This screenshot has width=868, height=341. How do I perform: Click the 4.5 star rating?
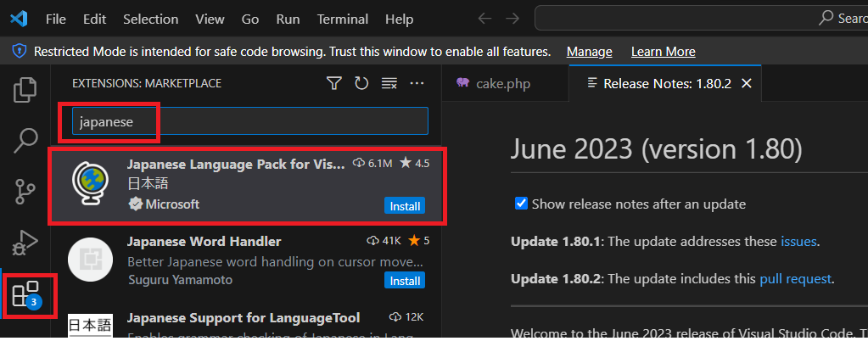point(415,164)
